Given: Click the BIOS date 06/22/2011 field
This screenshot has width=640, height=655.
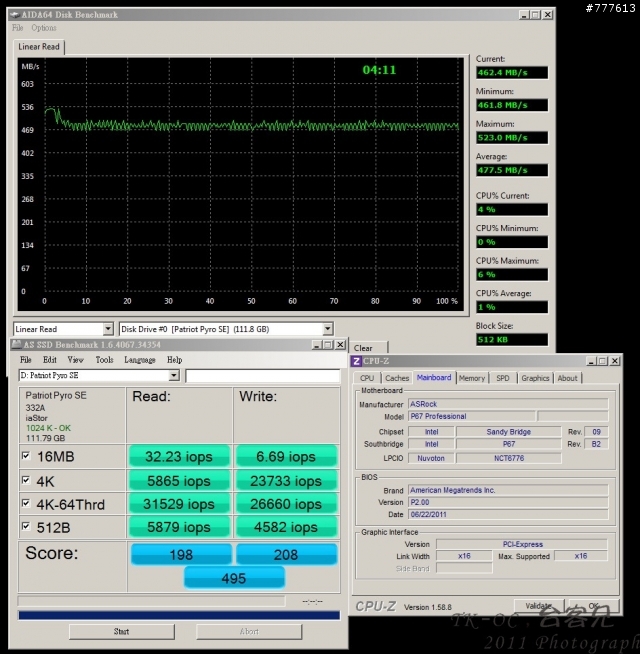Looking at the screenshot, I should click(508, 515).
